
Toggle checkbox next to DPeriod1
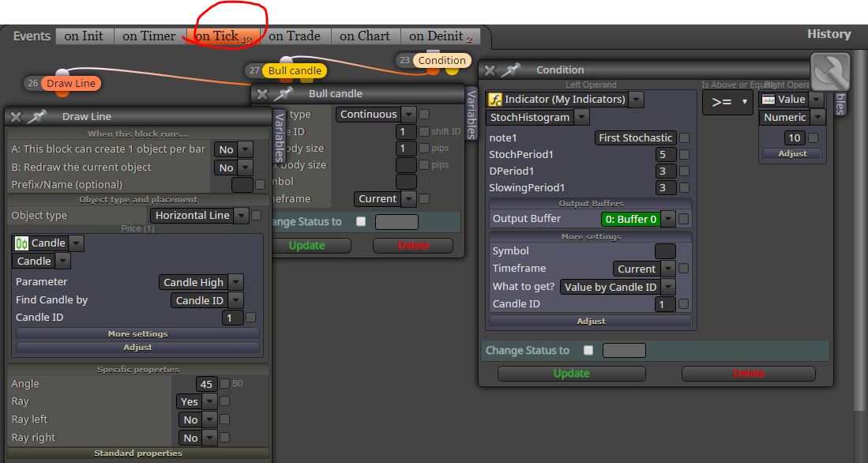(x=684, y=171)
